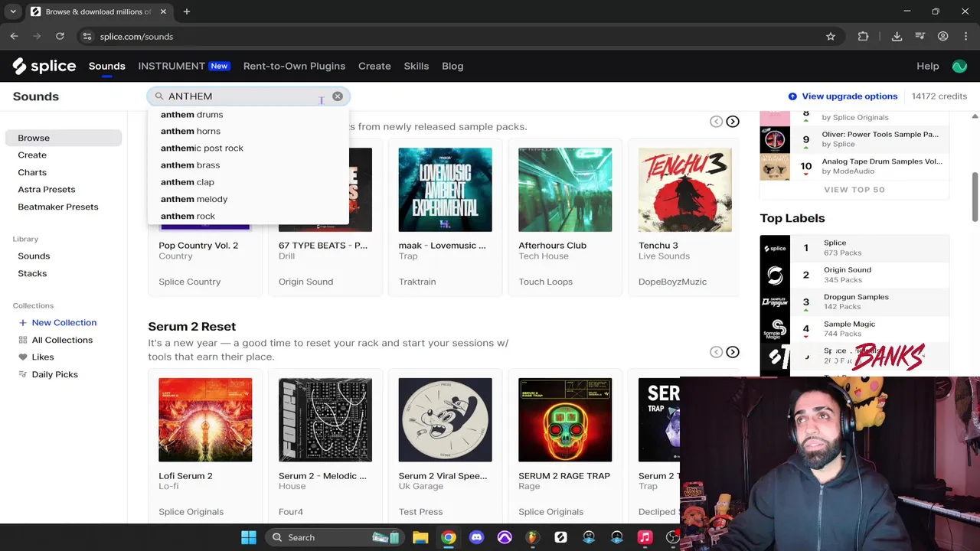Viewport: 980px width, 551px height.
Task: Click the Chrome taskbar icon
Action: (449, 537)
